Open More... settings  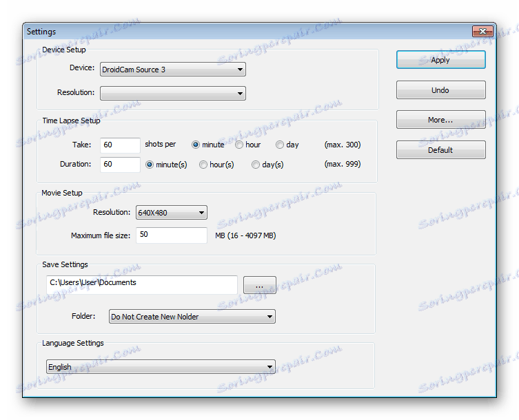tap(440, 120)
